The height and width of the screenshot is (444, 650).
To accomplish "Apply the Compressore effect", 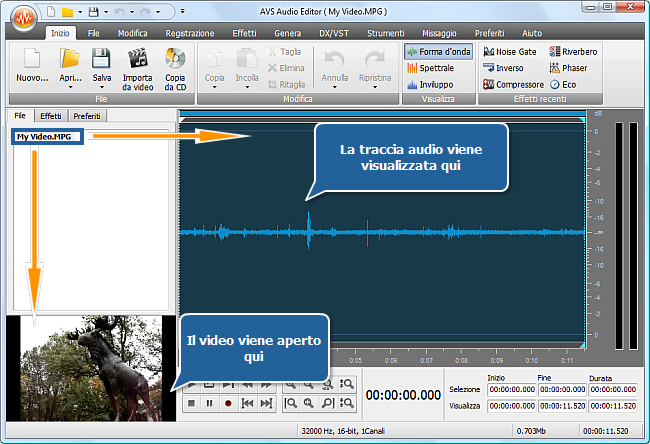I will pos(513,85).
